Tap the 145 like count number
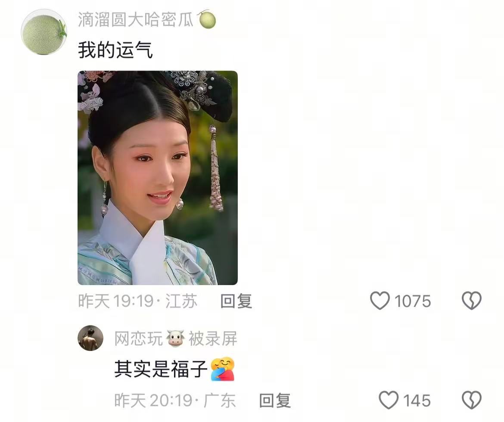The width and height of the screenshot is (504, 422). [x=417, y=400]
